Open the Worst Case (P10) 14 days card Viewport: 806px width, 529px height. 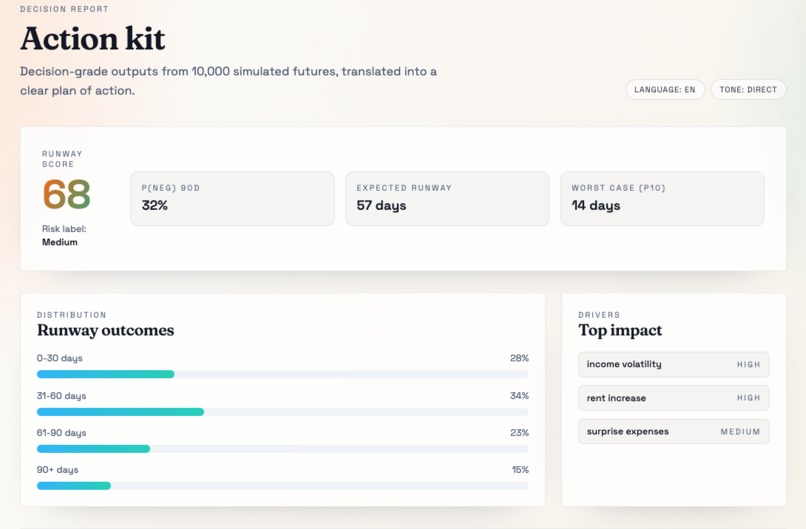tap(662, 198)
